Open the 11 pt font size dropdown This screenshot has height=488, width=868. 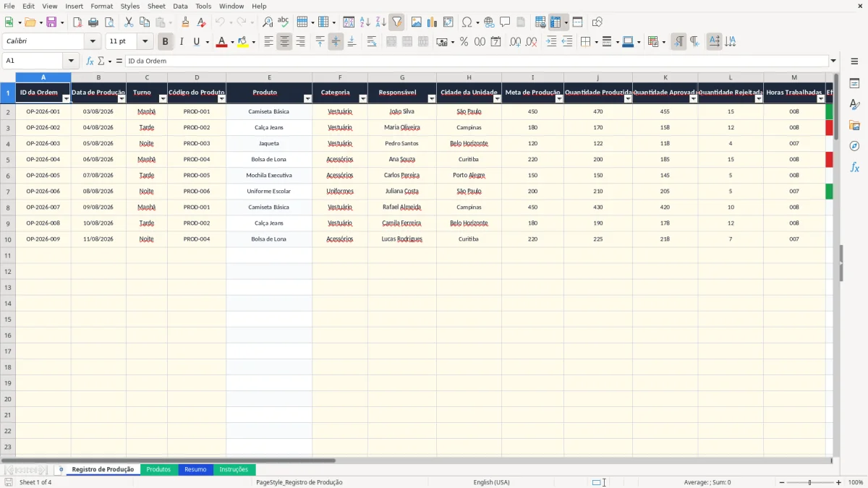pos(145,42)
